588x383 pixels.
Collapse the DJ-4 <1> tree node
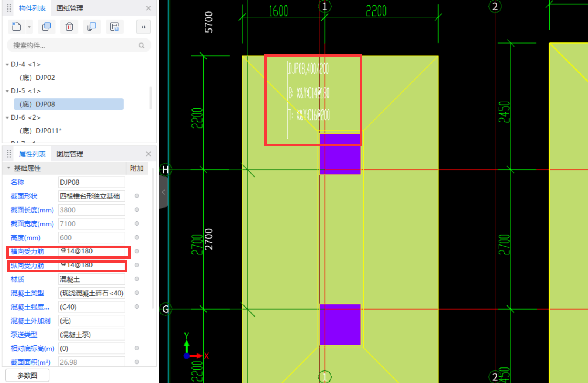[7, 64]
